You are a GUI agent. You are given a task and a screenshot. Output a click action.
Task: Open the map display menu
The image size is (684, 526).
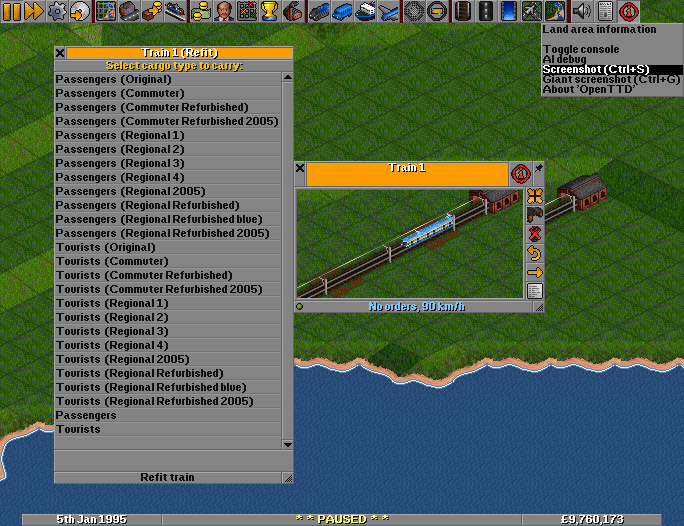pyautogui.click(x=106, y=11)
